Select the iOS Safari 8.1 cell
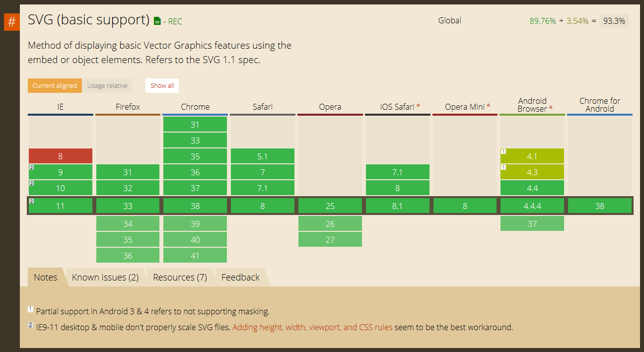 [x=398, y=206]
